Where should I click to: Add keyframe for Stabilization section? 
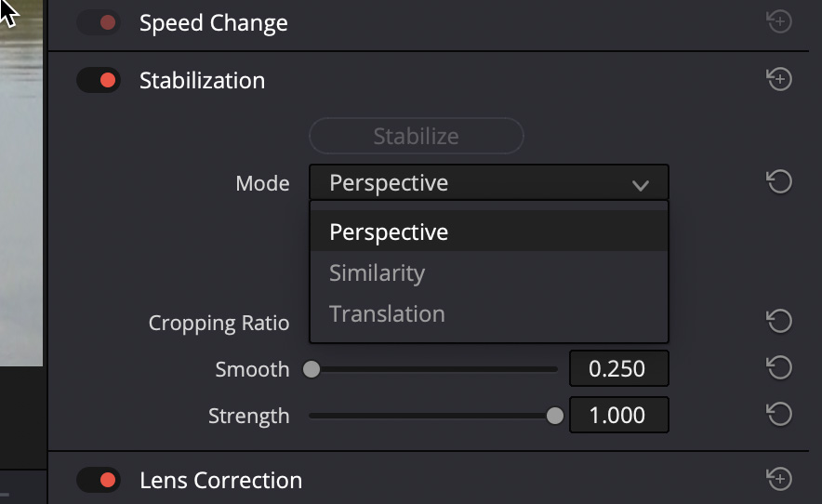tap(779, 79)
